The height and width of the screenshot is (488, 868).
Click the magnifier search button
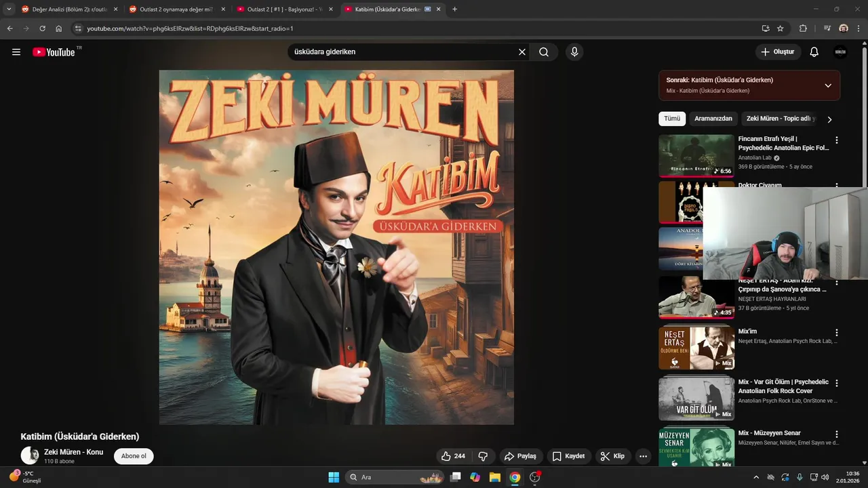point(544,52)
